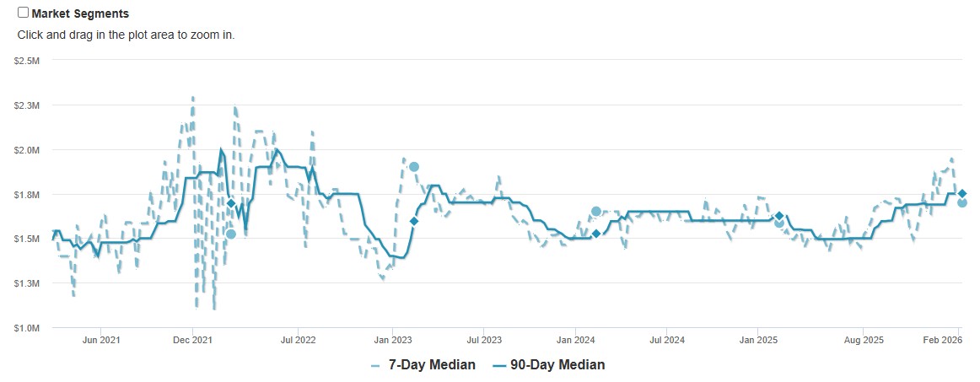Screen dimensions: 980x382
Task: Hide the 90-Day Median legend series
Action: pyautogui.click(x=557, y=365)
